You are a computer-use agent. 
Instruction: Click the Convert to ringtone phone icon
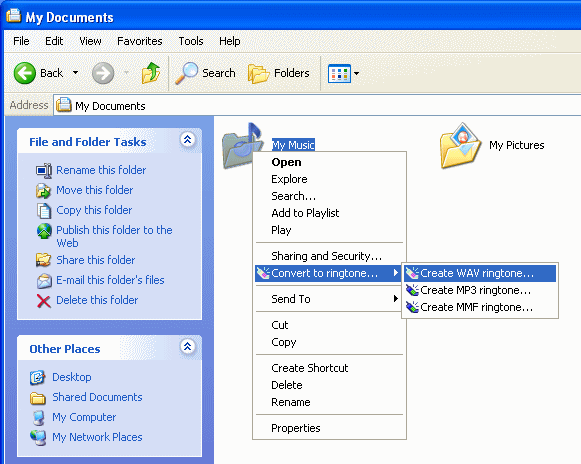(263, 273)
